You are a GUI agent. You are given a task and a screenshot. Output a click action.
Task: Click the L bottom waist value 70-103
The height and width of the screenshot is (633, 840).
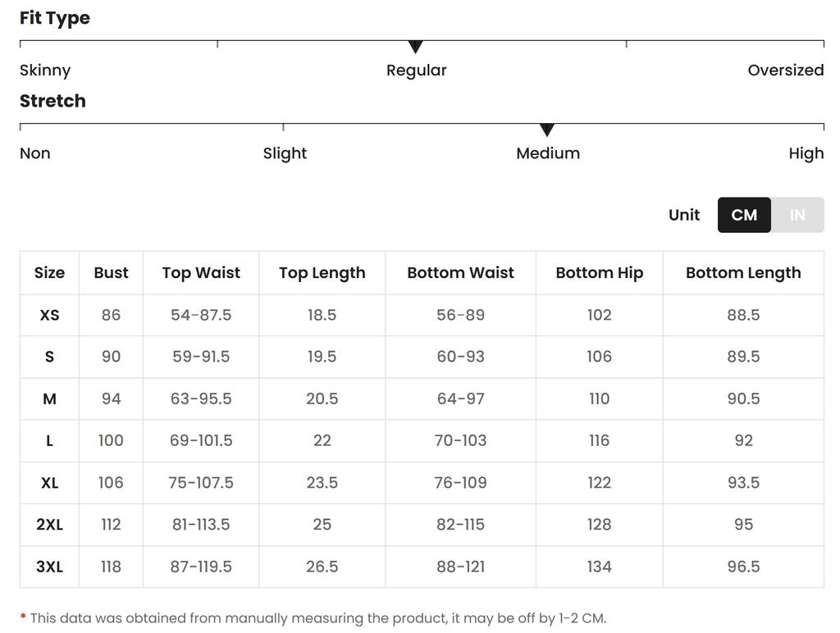point(460,441)
